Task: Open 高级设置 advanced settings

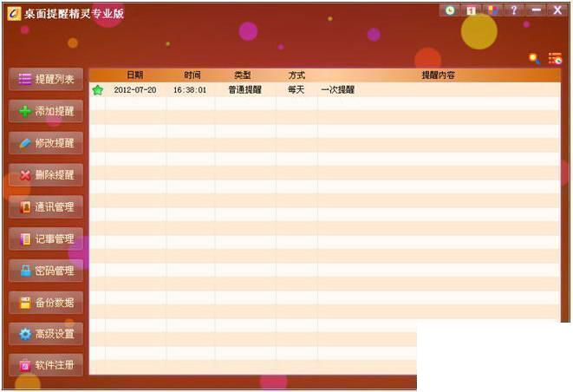Action: [x=46, y=334]
